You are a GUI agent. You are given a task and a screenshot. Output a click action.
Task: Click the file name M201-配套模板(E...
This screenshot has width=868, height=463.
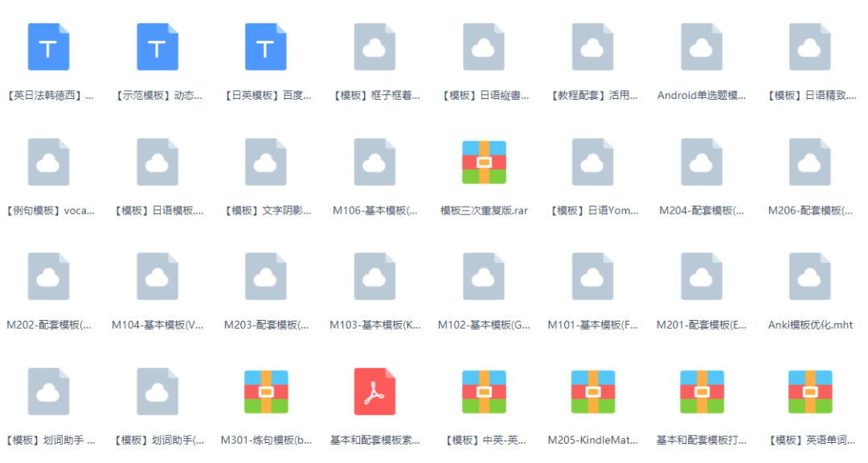pyautogui.click(x=702, y=325)
